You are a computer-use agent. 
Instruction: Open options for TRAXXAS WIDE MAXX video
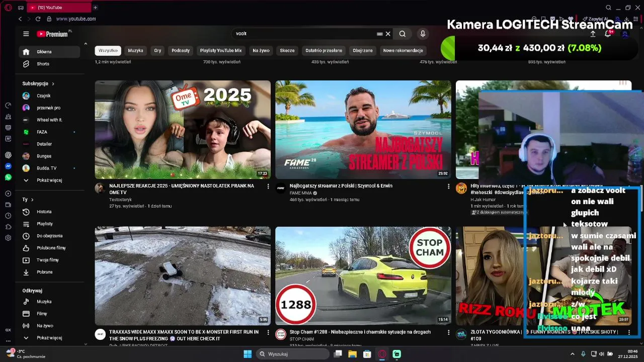(x=268, y=332)
